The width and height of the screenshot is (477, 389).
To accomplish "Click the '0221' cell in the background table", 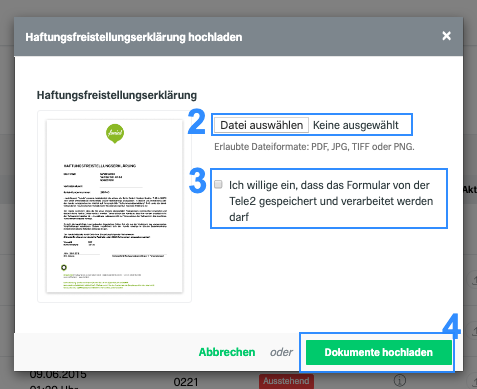I will pyautogui.click(x=186, y=382).
